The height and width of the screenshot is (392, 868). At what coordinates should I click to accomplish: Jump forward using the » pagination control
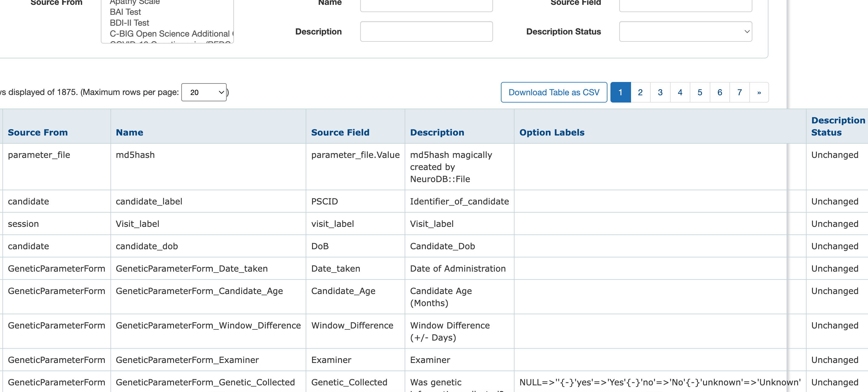pos(759,92)
